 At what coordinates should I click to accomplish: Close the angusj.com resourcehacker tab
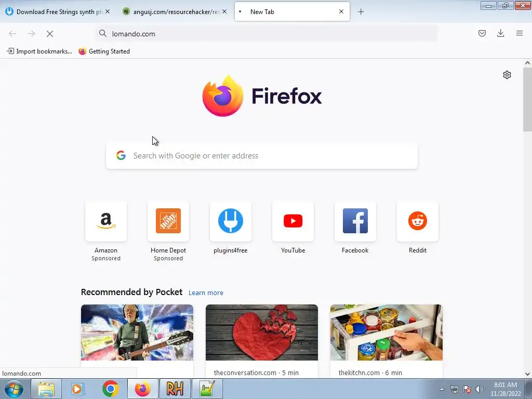pyautogui.click(x=224, y=11)
